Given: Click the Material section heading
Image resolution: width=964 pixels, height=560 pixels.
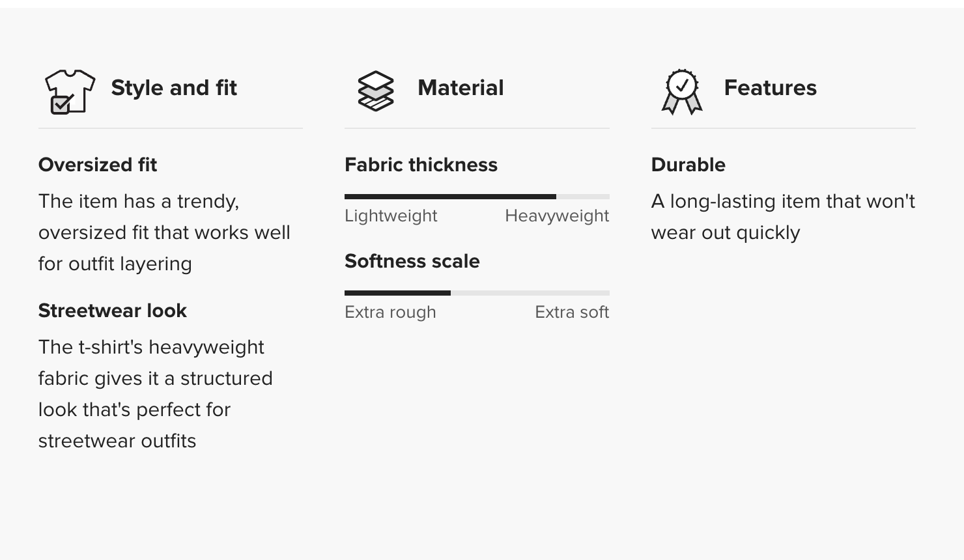Looking at the screenshot, I should 461,88.
